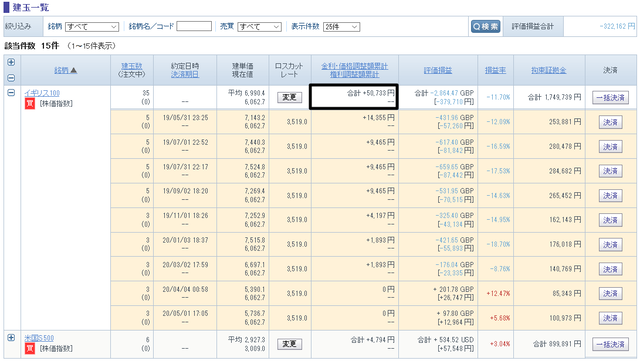The image size is (640, 361).
Task: Open the 表示件数 dropdown showing 25件
Action: pos(341,27)
